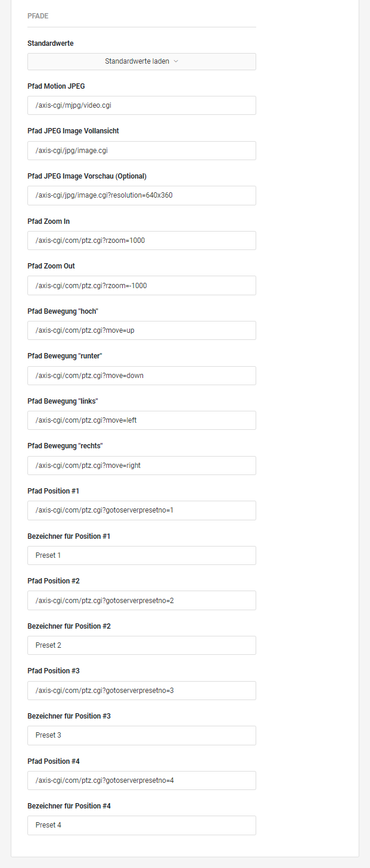
Task: Click the Pfad Position #2 field
Action: coord(142,600)
